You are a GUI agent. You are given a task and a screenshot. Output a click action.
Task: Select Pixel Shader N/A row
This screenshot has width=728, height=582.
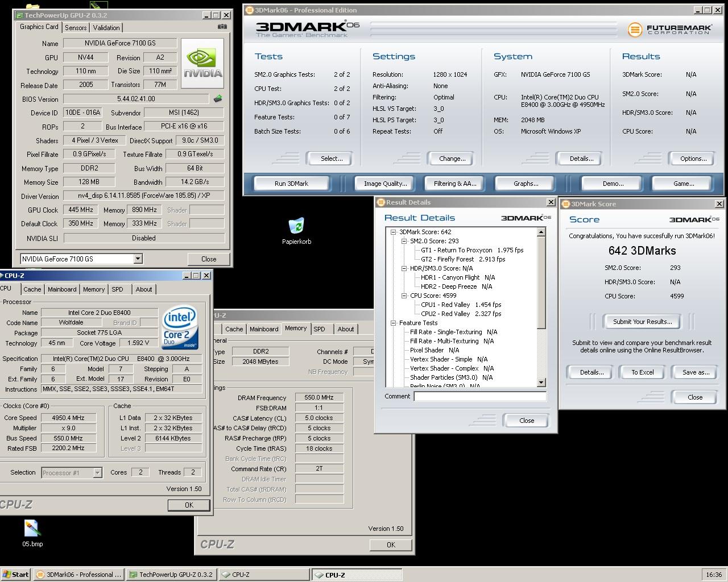435,350
